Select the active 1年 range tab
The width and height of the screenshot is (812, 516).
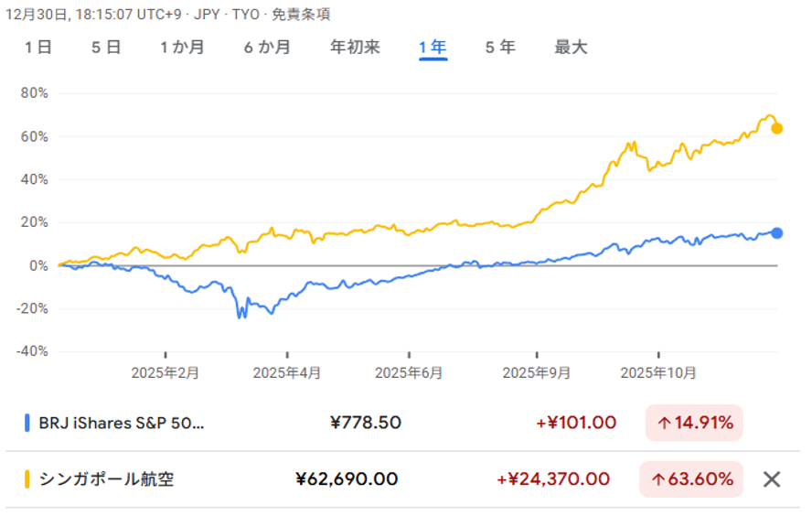(433, 48)
